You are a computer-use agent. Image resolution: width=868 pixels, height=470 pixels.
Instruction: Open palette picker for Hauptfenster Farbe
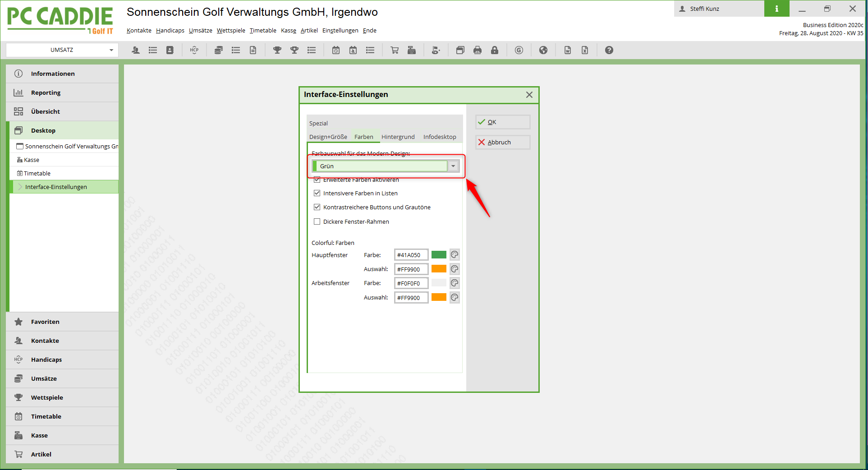point(455,255)
